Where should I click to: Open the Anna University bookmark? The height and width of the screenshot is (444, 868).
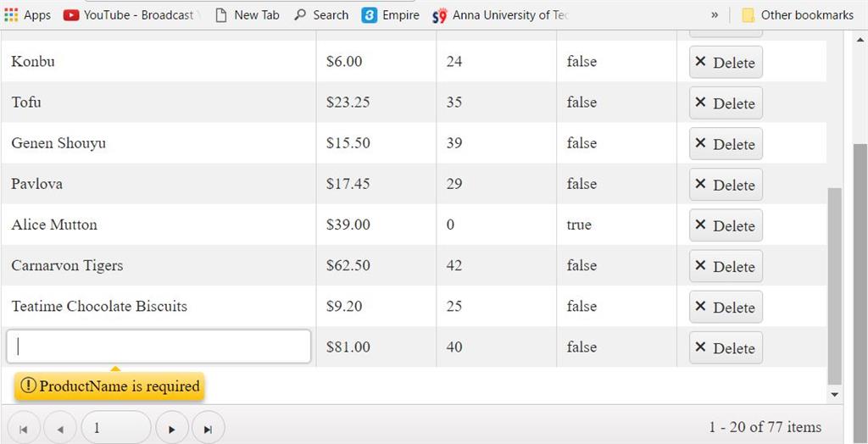click(x=500, y=14)
